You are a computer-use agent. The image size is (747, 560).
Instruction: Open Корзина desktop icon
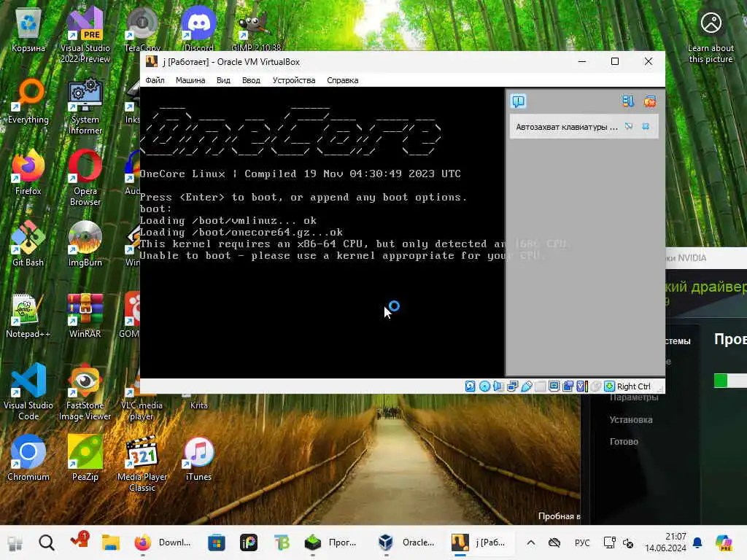click(x=28, y=29)
